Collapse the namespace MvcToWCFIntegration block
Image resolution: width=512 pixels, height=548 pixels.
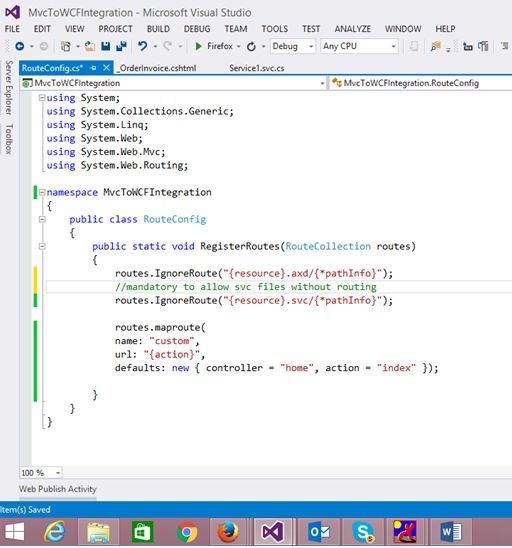click(x=42, y=192)
